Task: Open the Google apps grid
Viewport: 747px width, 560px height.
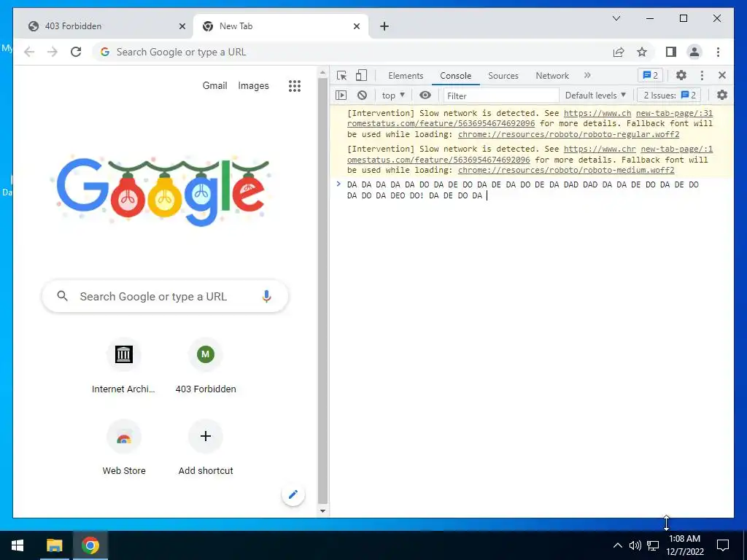Action: [295, 86]
